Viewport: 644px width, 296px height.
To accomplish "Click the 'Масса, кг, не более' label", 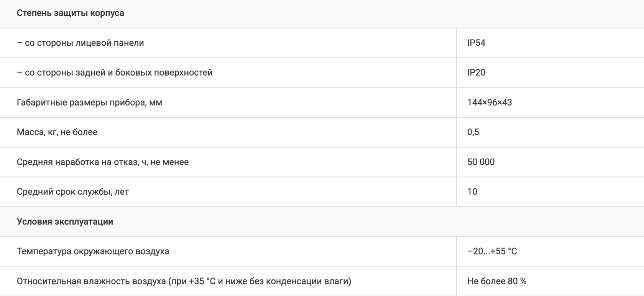I will (57, 132).
